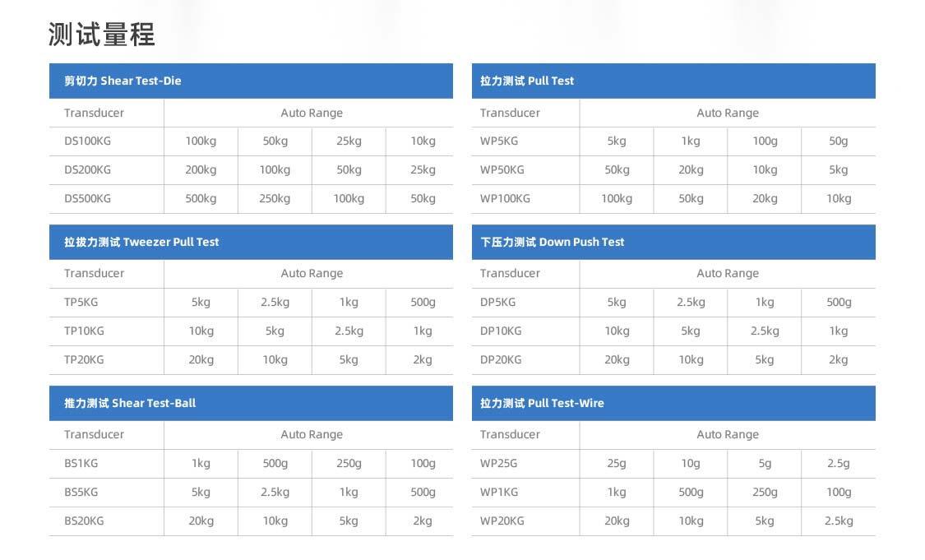Click the 推力测试 Shear Test-Ball header
Viewport: 925px width, 560px height.
click(251, 403)
